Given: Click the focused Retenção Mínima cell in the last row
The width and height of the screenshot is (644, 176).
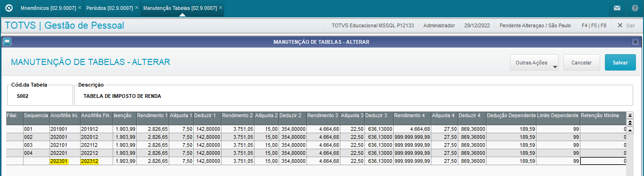Looking at the screenshot, I should pyautogui.click(x=603, y=161).
